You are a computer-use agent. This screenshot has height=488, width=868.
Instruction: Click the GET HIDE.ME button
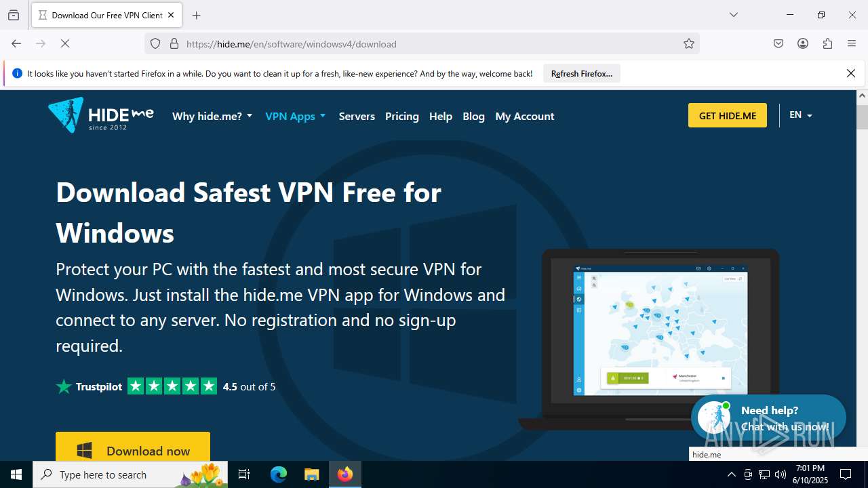point(728,115)
